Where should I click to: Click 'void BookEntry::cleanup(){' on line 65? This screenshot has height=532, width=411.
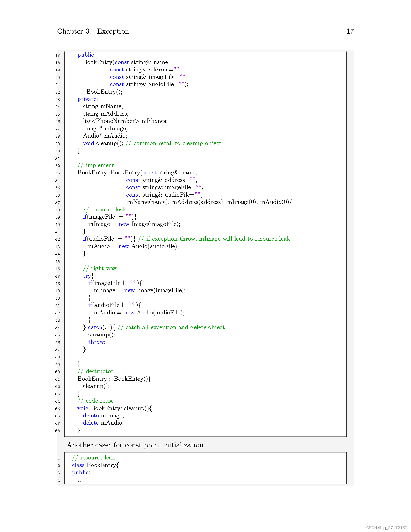tap(115, 408)
